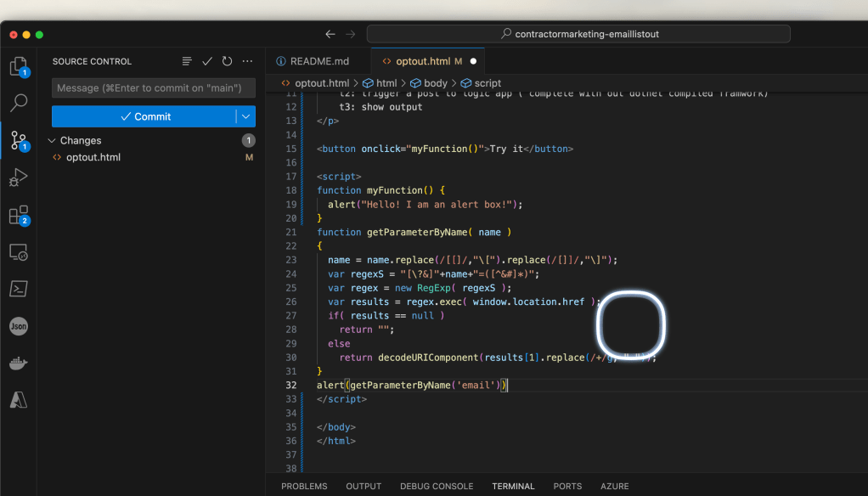Click 'window.location.href' on line 26
This screenshot has height=496, width=868.
tap(528, 302)
